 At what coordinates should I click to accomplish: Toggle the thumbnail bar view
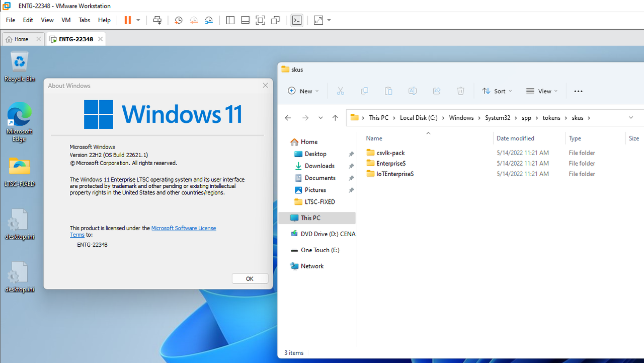pos(245,20)
